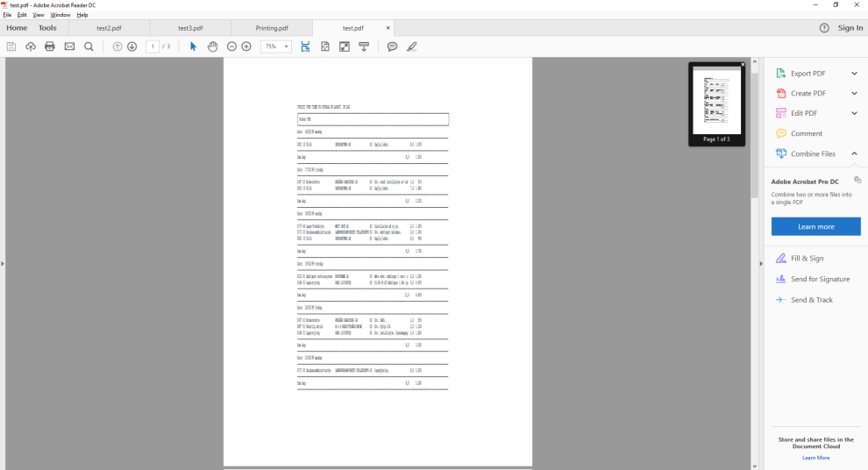The width and height of the screenshot is (868, 470).
Task: Expand the Create PDF chevron
Action: [854, 93]
